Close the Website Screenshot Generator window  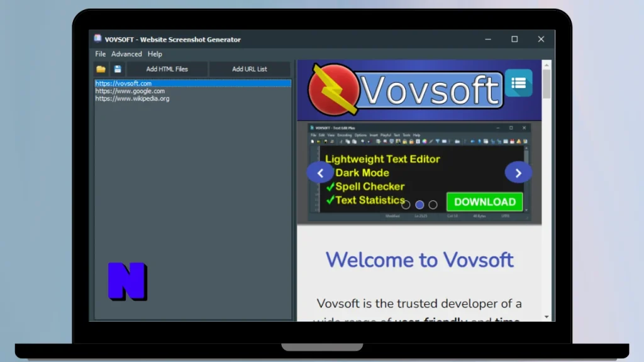pyautogui.click(x=541, y=40)
